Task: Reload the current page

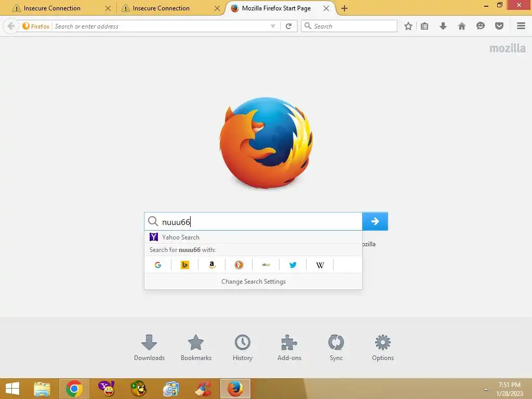Action: 288,26
